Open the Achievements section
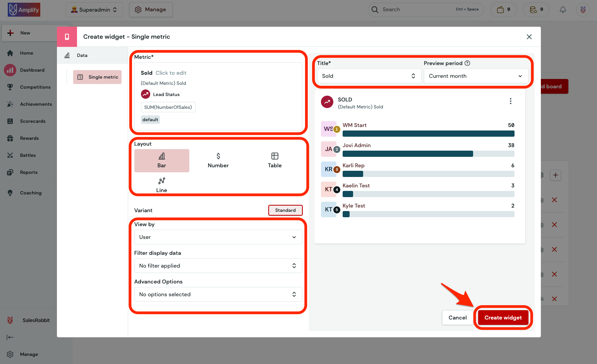Image resolution: width=597 pixels, height=364 pixels. [36, 104]
